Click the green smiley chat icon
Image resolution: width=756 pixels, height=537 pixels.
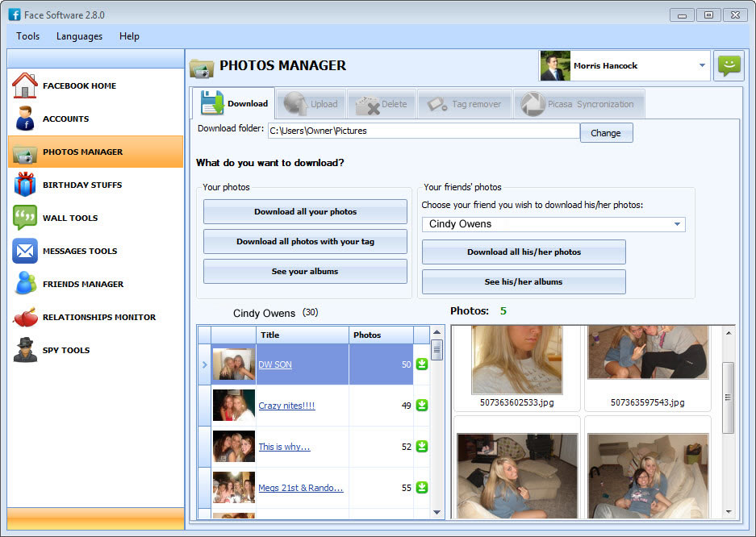point(729,65)
